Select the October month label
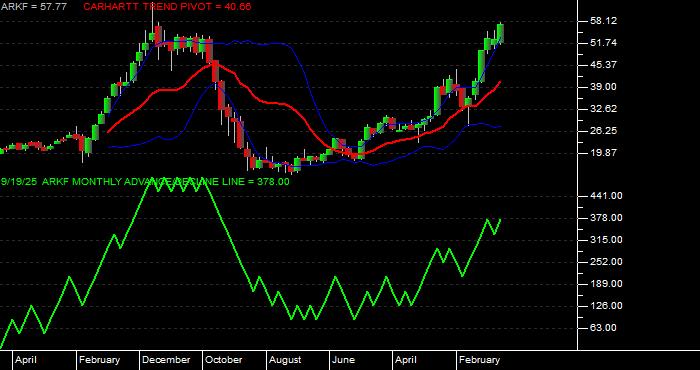This screenshot has height=370, width=700. (x=224, y=360)
